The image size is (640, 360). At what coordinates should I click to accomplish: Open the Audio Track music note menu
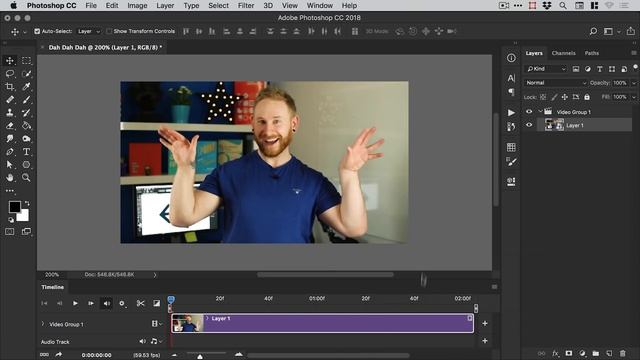tap(156, 341)
